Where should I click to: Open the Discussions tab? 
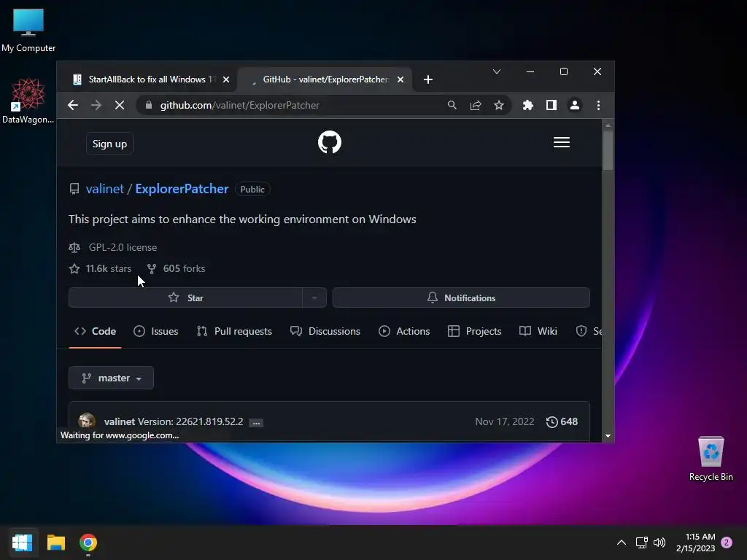[325, 332]
